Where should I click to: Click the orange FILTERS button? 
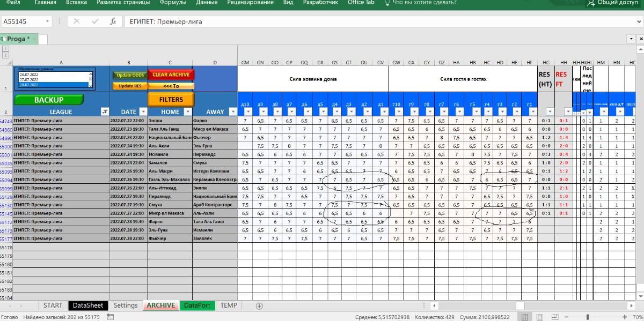point(171,100)
